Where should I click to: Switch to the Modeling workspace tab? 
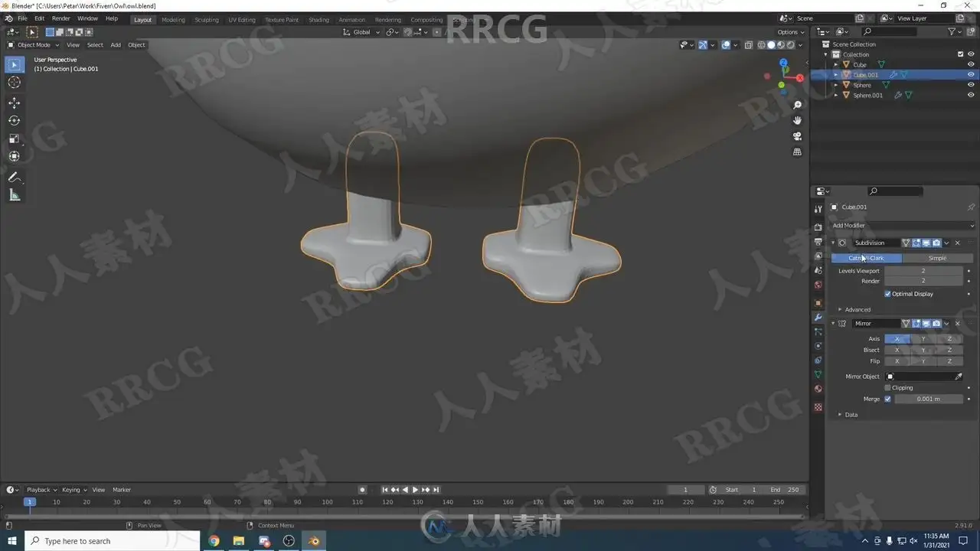(173, 20)
